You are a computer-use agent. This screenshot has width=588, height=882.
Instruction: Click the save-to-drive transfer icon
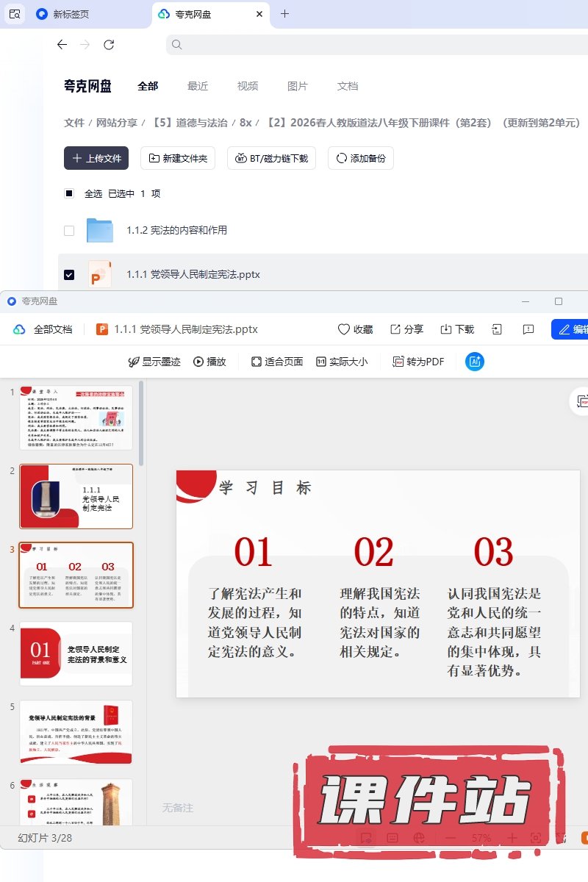pyautogui.click(x=498, y=329)
